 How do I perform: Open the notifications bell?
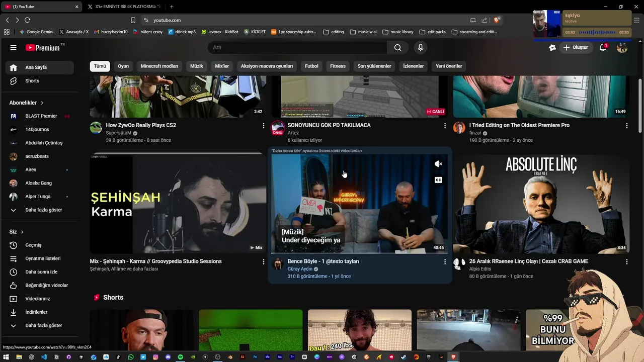click(x=603, y=48)
